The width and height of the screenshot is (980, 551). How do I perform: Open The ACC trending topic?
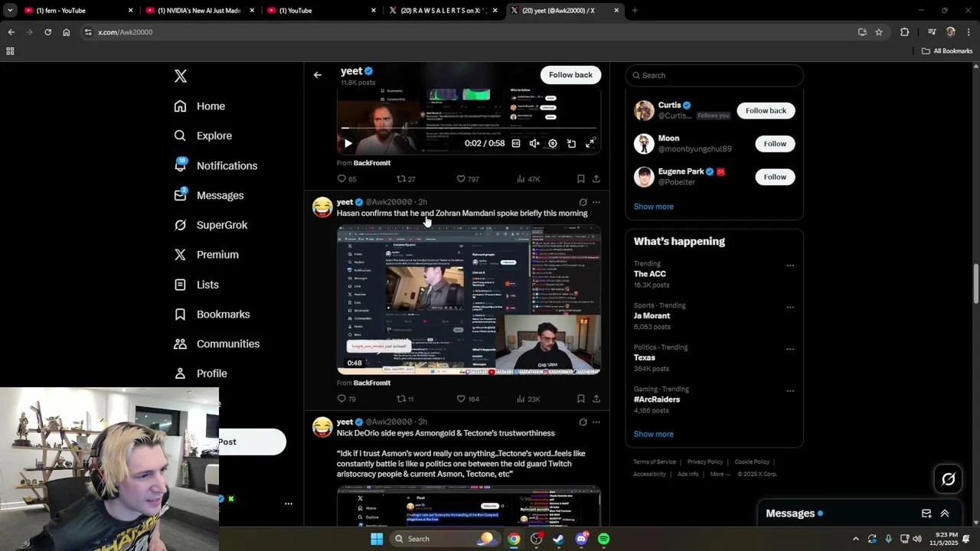click(x=649, y=274)
